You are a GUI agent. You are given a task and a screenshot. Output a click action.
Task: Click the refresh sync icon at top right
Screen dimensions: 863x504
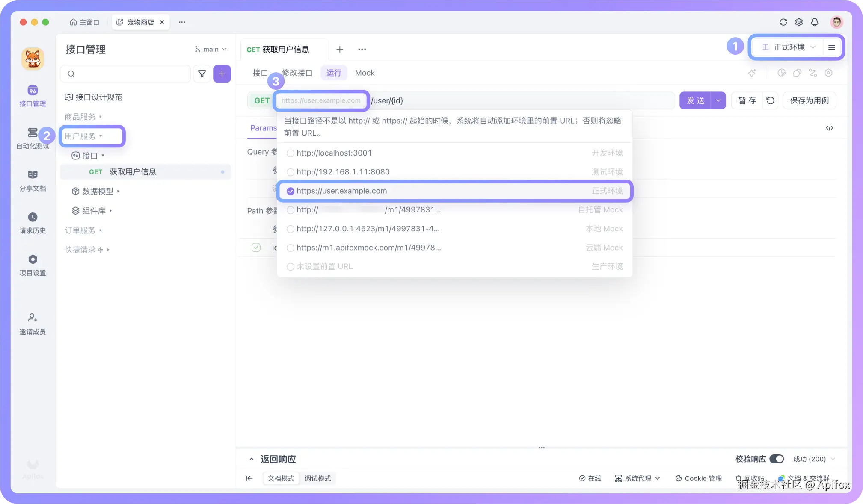(783, 22)
